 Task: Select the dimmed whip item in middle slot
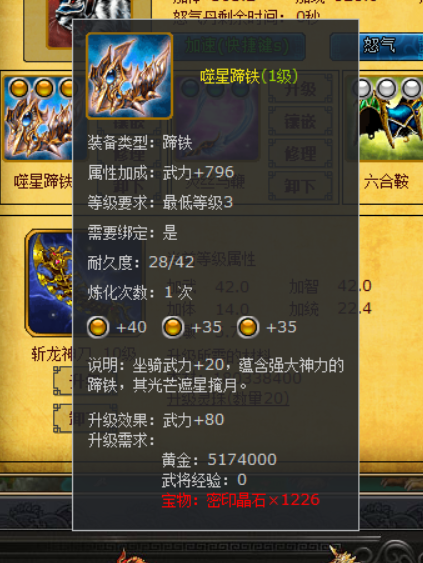(215, 120)
